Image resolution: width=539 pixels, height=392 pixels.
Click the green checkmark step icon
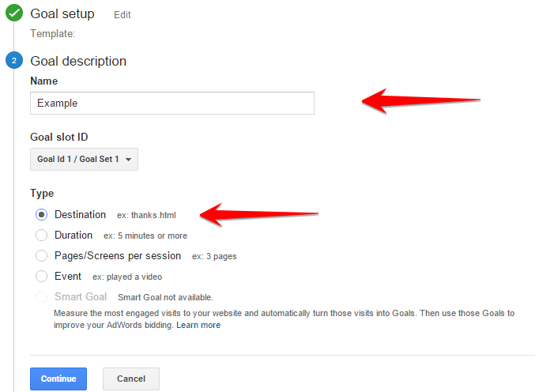pyautogui.click(x=13, y=13)
